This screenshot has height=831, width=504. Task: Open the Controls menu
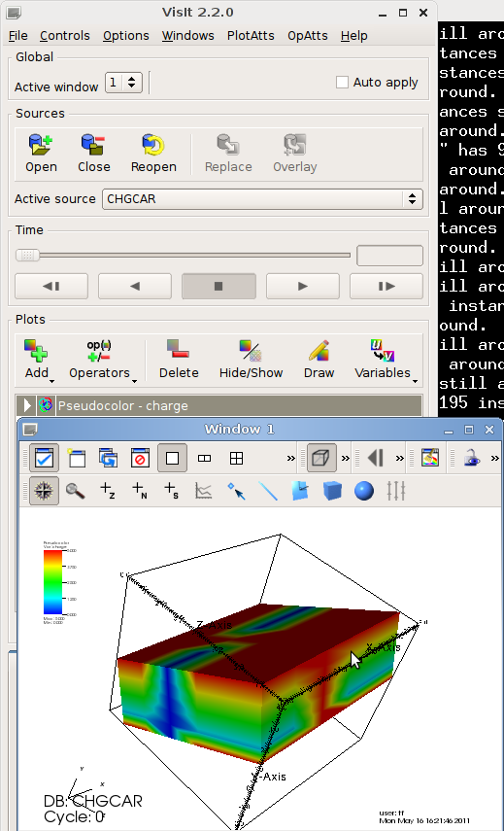65,36
